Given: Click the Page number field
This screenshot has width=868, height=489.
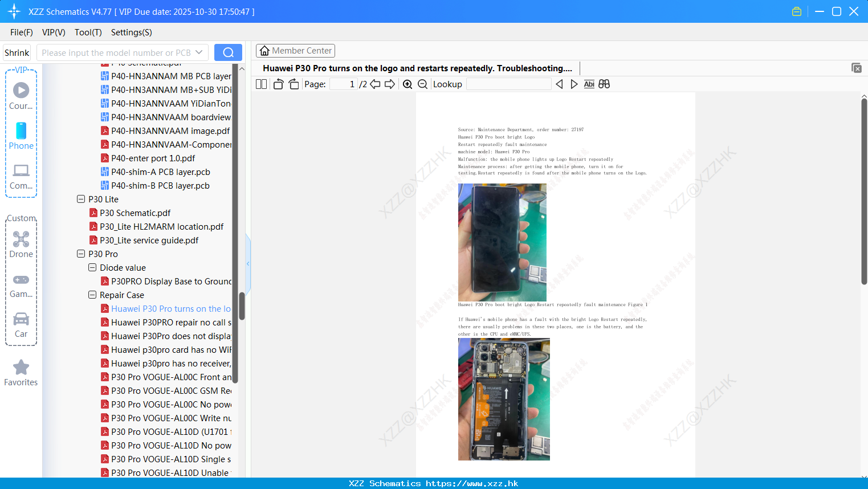Looking at the screenshot, I should [x=344, y=84].
